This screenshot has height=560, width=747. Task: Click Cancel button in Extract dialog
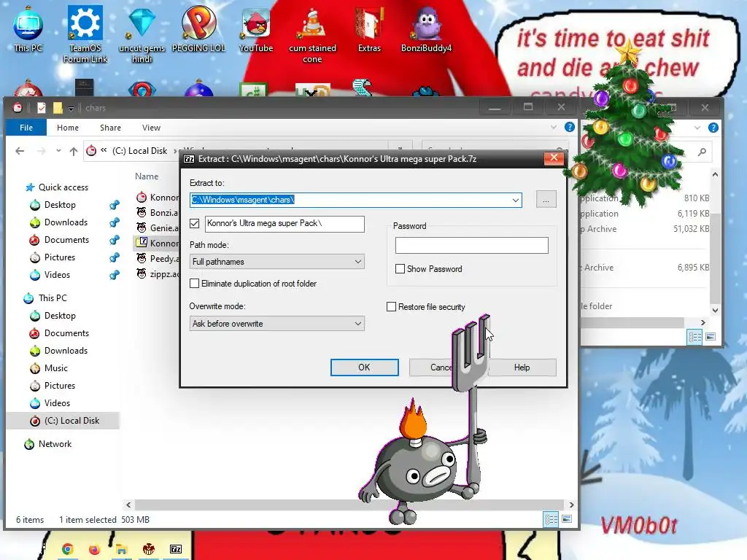(431, 367)
